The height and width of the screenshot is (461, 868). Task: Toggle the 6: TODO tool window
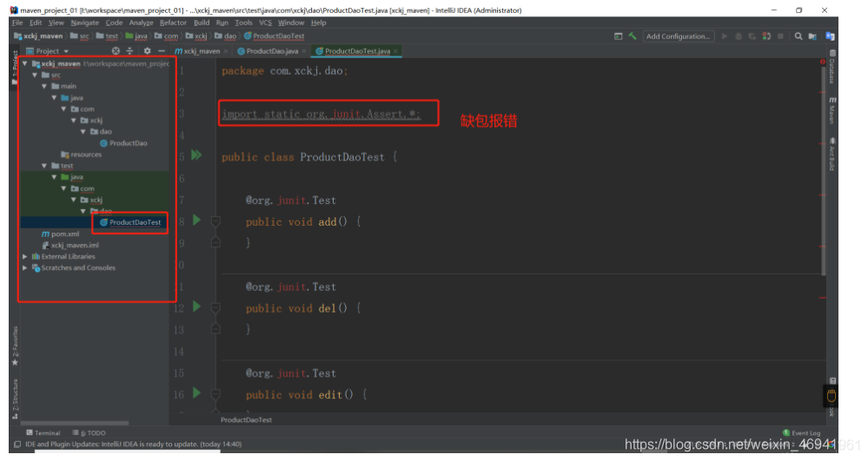pyautogui.click(x=89, y=432)
